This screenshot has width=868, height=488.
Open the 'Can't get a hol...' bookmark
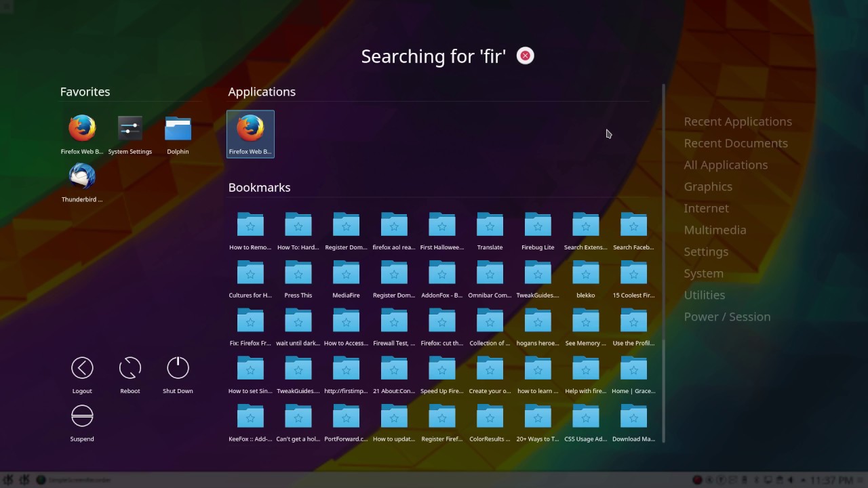[298, 423]
